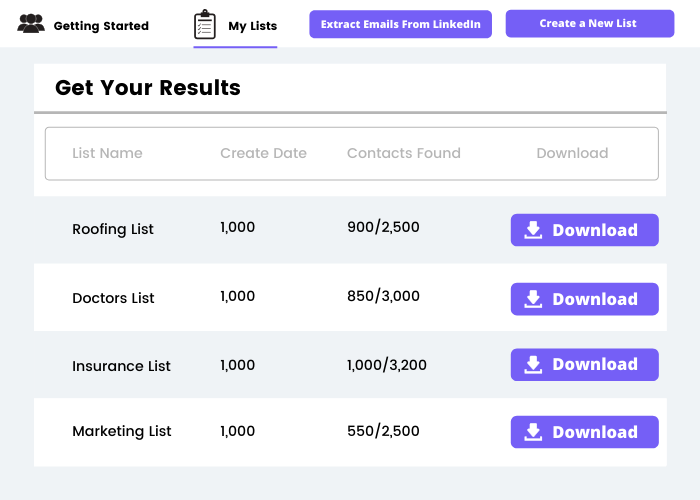Click the Get Your Results heading
Screen dimensions: 700x500
[x=148, y=88]
